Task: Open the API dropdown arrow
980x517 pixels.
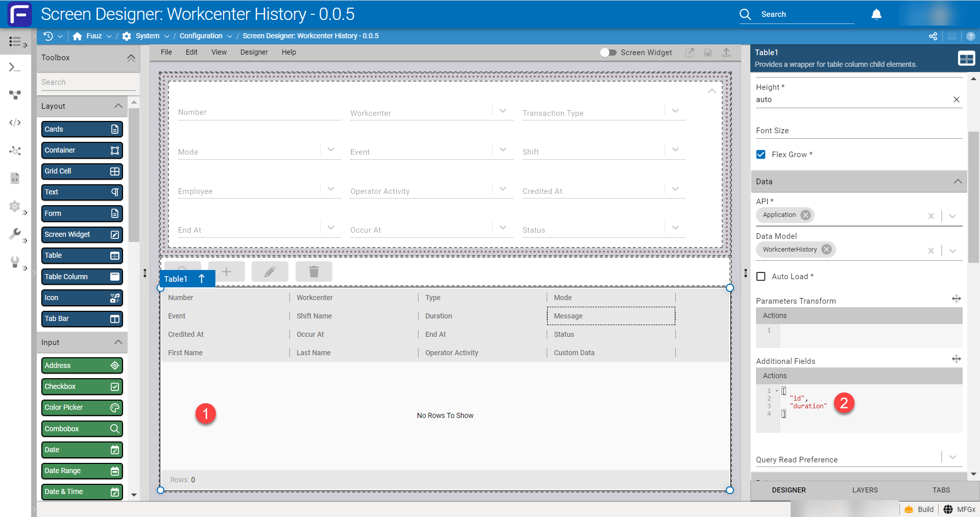Action: (x=952, y=216)
